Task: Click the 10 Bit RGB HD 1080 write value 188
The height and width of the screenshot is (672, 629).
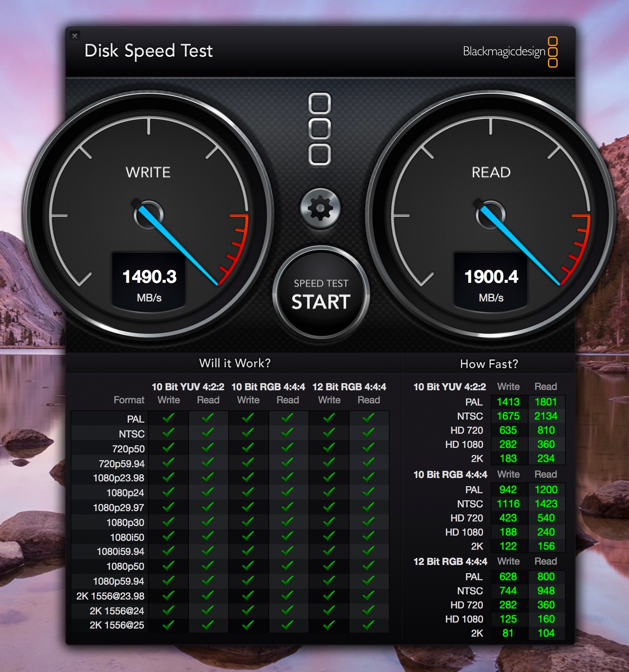Action: tap(508, 532)
